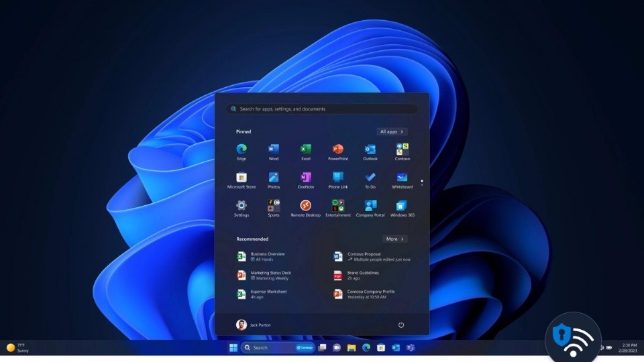The height and width of the screenshot is (362, 644).
Task: Click the Start menu search field
Action: (x=322, y=109)
